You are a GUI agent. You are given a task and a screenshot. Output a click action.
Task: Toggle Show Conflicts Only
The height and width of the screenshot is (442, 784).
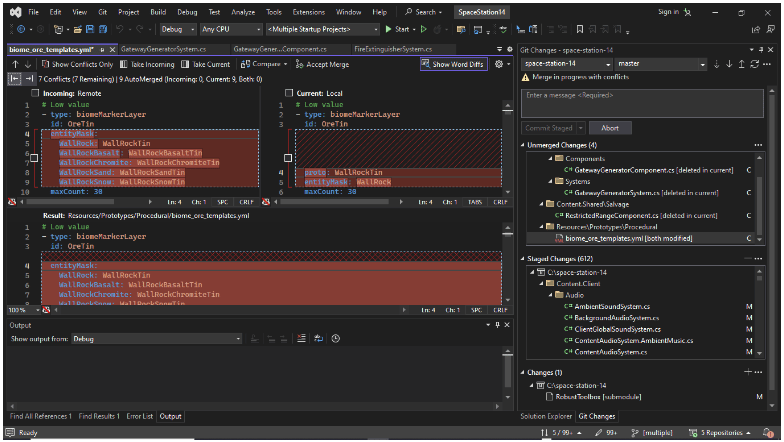coord(78,64)
